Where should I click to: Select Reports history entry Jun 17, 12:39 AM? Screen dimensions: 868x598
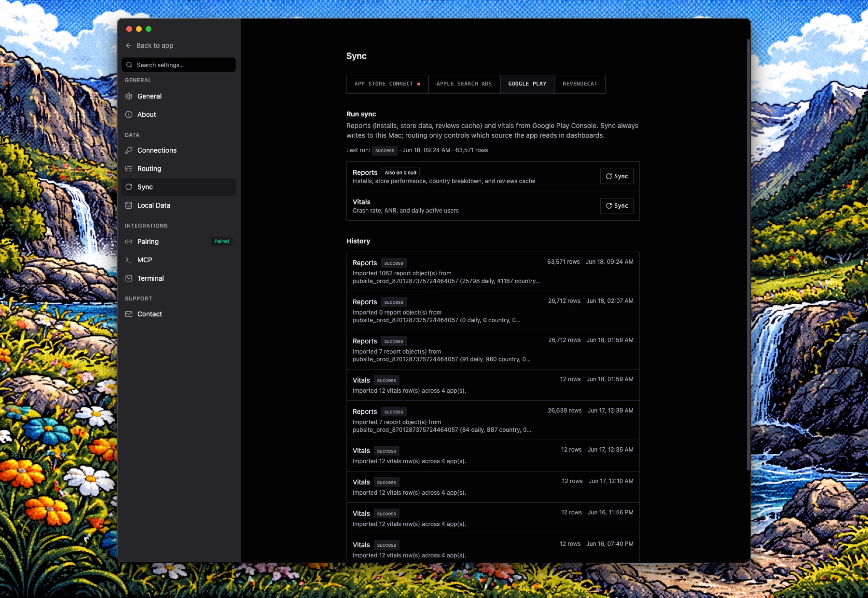pos(493,420)
